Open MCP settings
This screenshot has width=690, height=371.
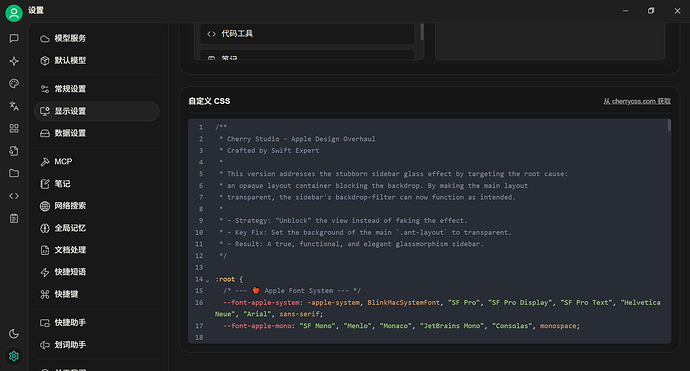(x=97, y=162)
